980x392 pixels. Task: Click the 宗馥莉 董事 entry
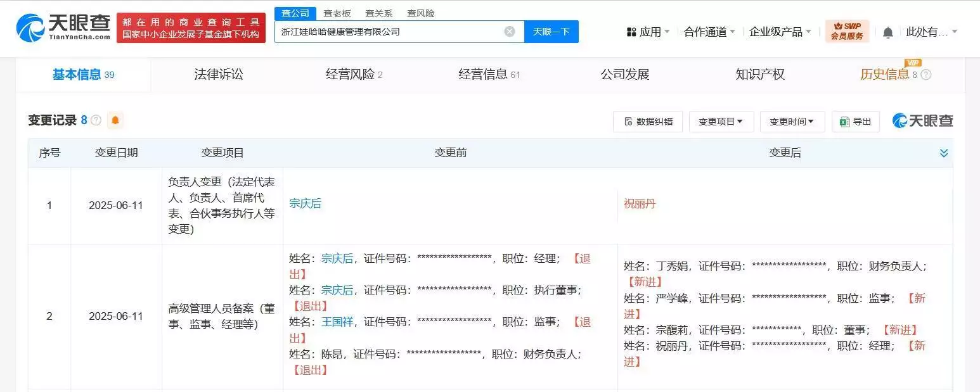point(770,330)
